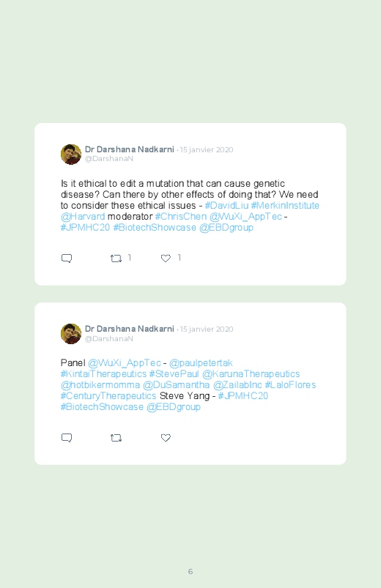Visit the @KarunaTherapeutics profile mention
Screen dimensions: 381x588
pos(251,374)
